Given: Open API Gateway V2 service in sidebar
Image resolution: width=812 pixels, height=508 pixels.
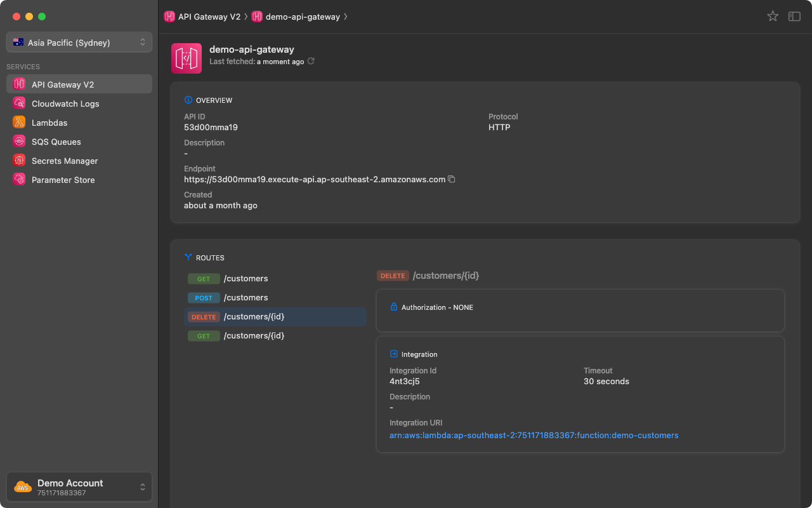Looking at the screenshot, I should pyautogui.click(x=79, y=84).
